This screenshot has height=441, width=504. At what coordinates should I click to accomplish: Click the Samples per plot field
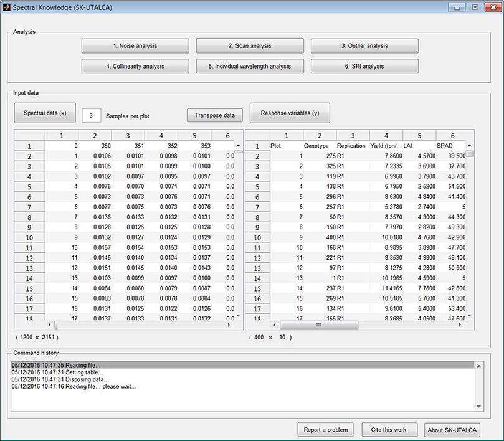coord(91,116)
